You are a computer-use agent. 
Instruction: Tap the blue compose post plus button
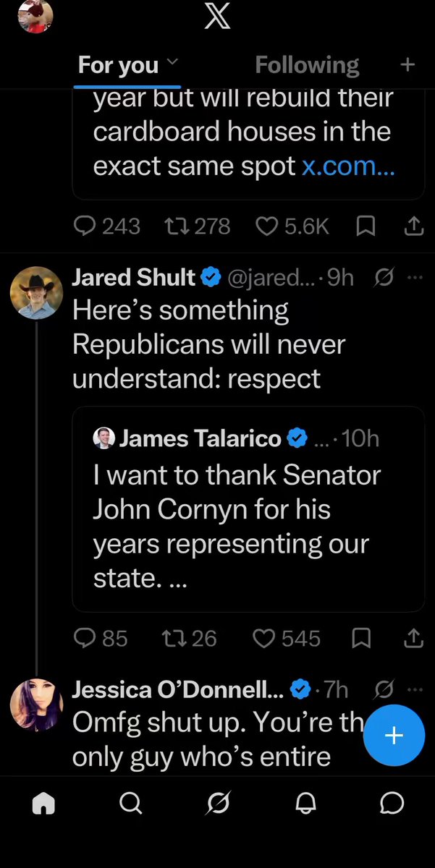click(393, 736)
